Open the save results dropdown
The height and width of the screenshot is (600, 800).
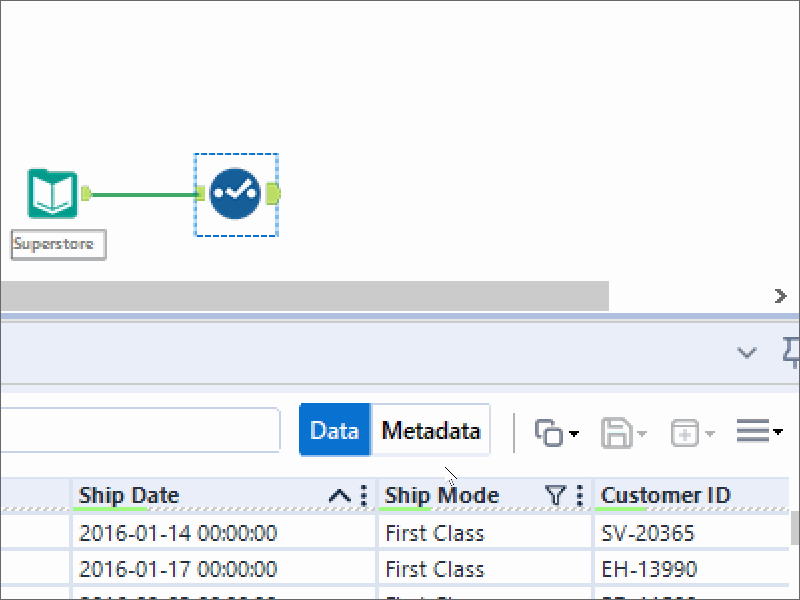624,432
